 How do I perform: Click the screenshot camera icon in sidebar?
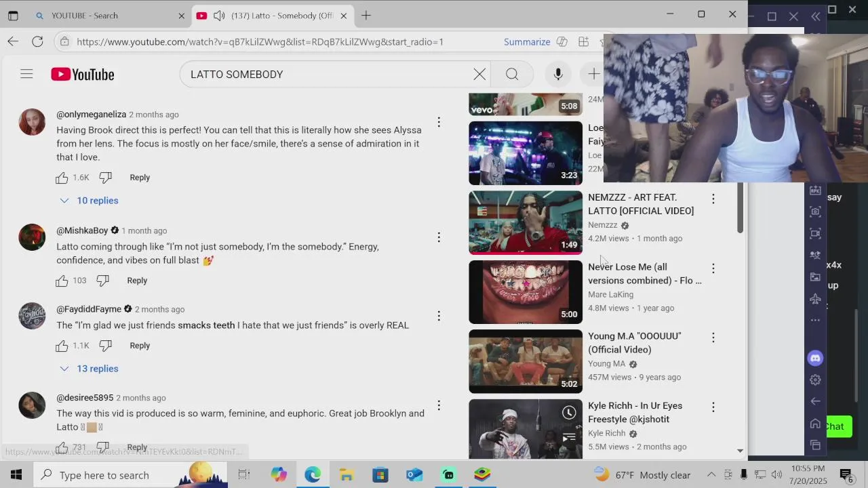(x=815, y=211)
